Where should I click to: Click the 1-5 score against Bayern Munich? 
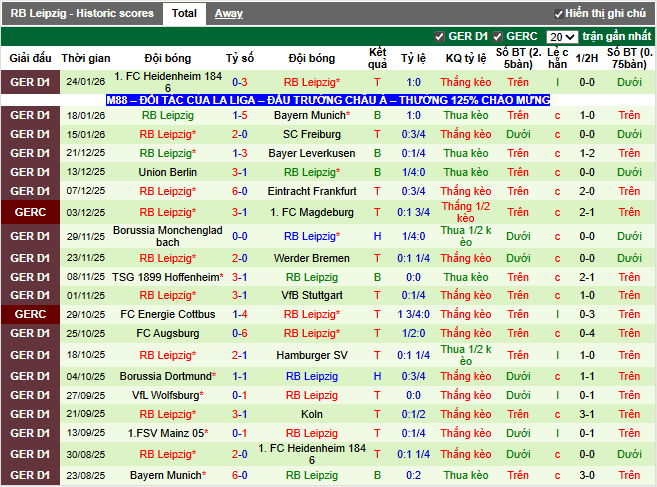tap(240, 115)
